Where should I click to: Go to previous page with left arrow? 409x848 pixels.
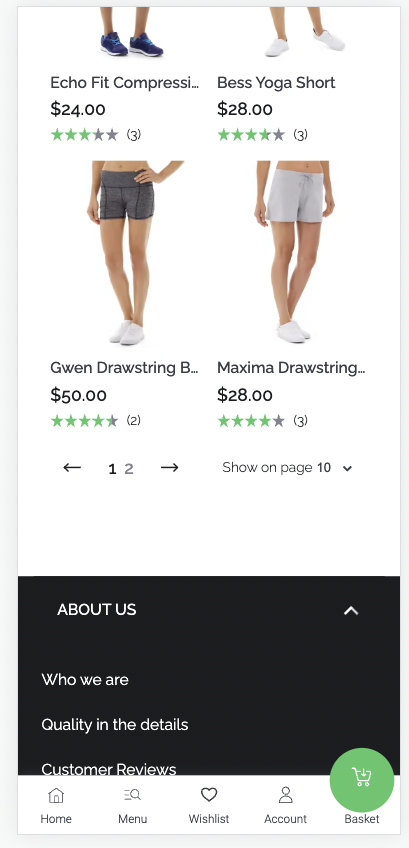coord(72,468)
